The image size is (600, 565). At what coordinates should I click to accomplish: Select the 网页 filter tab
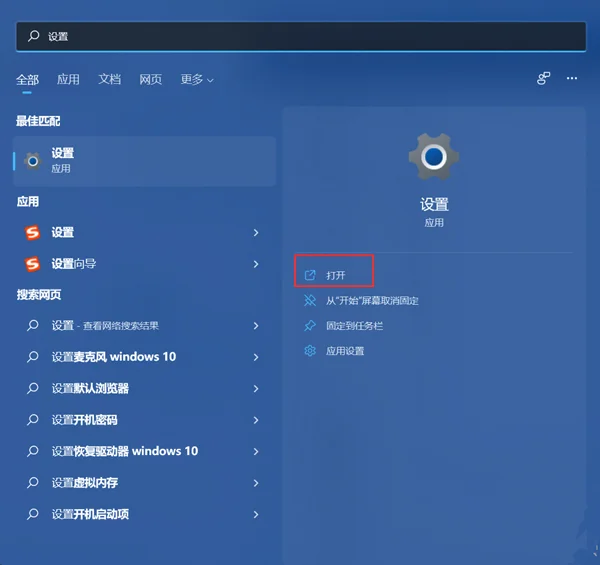click(x=150, y=80)
